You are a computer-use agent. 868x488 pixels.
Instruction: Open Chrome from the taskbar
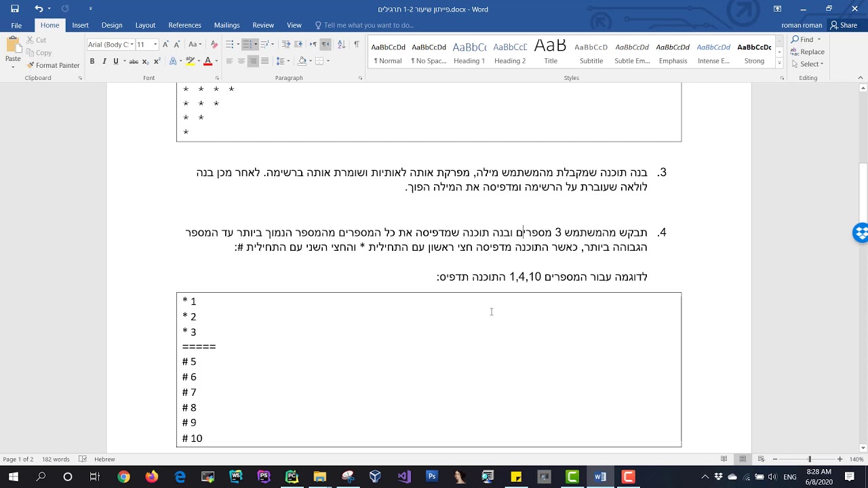pyautogui.click(x=123, y=477)
